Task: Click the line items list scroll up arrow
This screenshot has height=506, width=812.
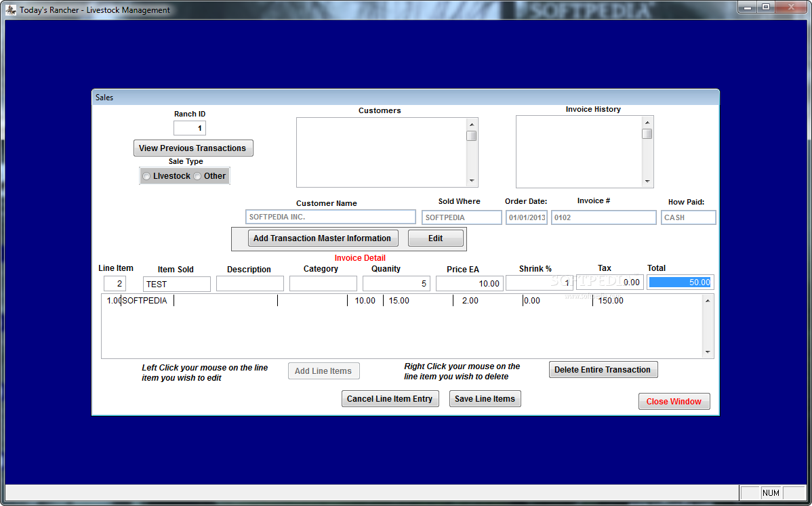Action: click(x=708, y=301)
